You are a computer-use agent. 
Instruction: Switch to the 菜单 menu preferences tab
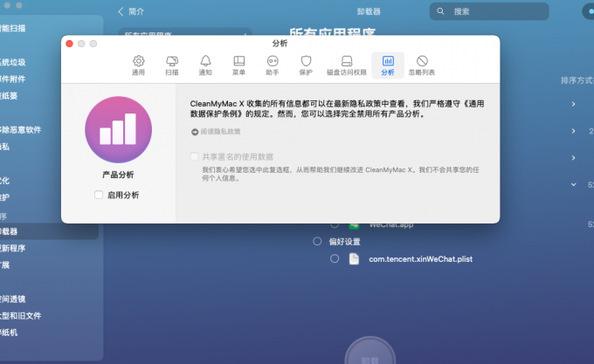pyautogui.click(x=238, y=65)
